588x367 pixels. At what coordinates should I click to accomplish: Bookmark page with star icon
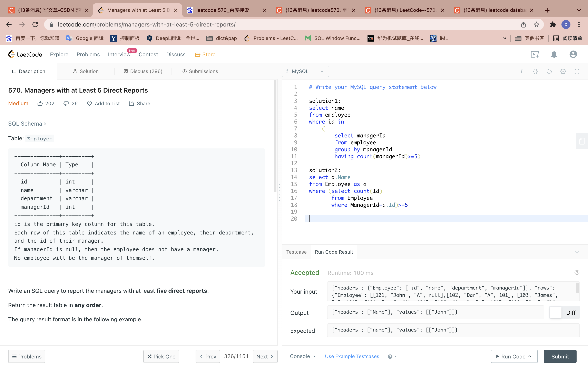pos(537,24)
